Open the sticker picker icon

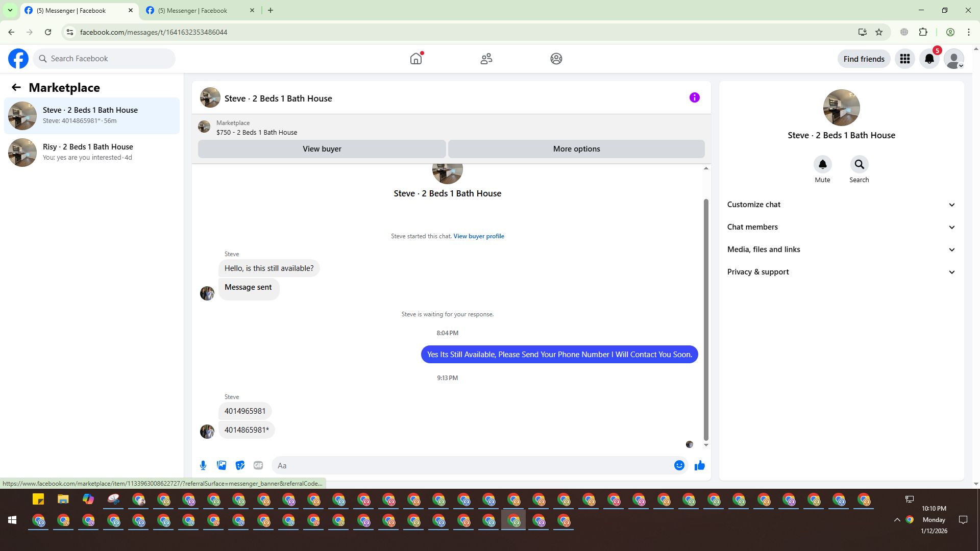(240, 465)
